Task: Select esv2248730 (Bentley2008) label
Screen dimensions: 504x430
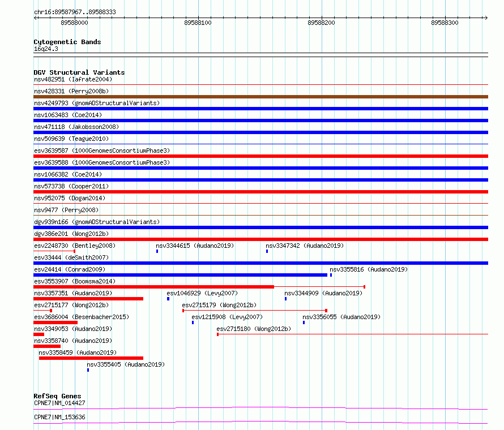Action: tap(75, 246)
